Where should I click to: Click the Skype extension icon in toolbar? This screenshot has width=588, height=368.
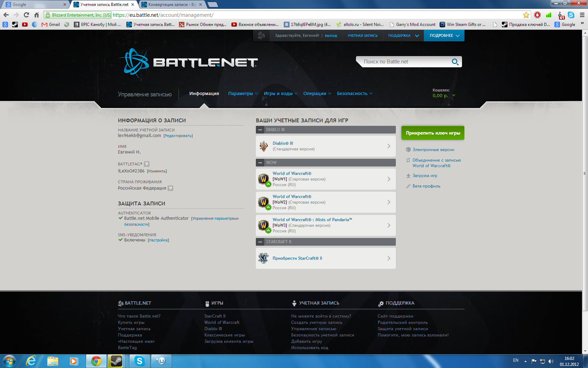[x=571, y=15]
